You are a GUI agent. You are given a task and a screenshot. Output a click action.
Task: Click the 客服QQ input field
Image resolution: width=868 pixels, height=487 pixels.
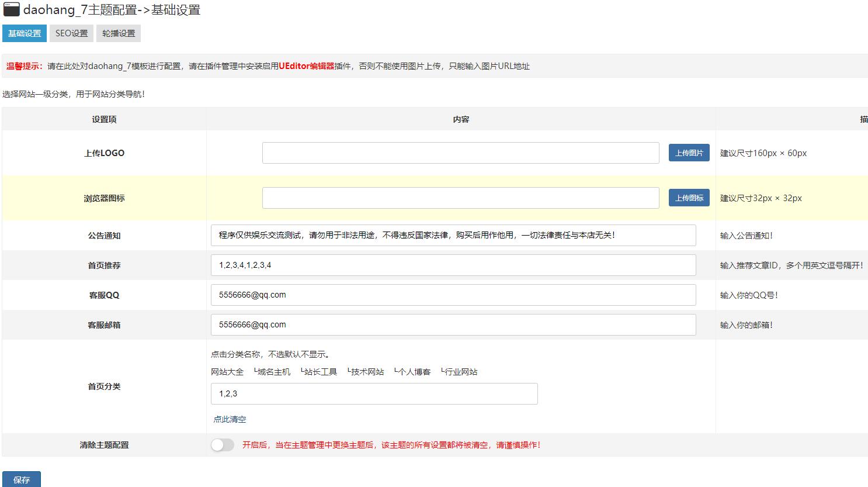[454, 295]
